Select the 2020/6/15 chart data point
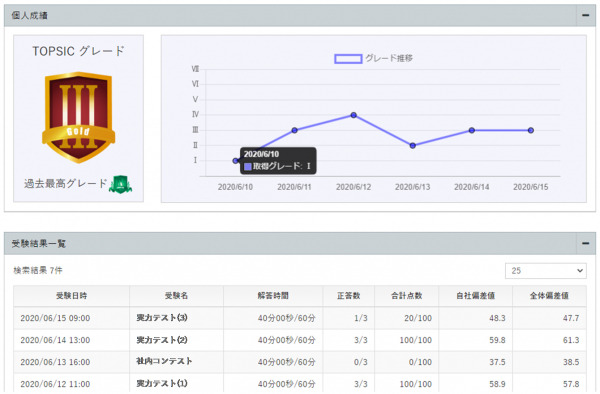 click(531, 130)
